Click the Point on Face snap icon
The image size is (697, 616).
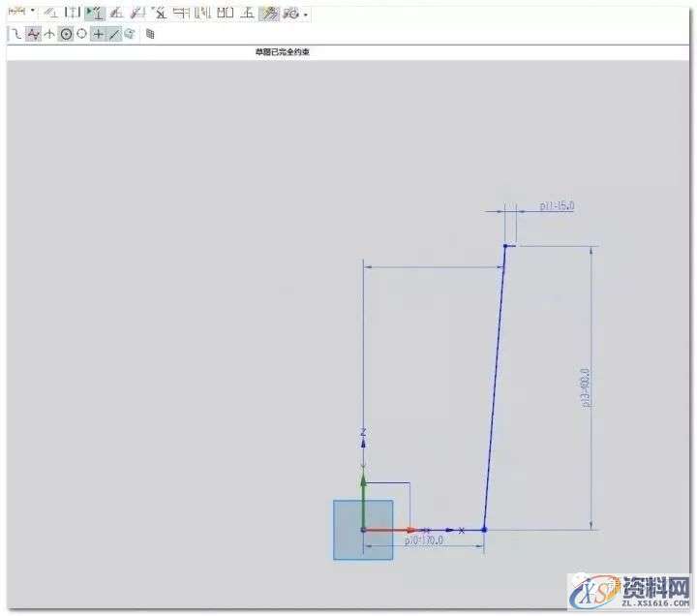coord(129,34)
